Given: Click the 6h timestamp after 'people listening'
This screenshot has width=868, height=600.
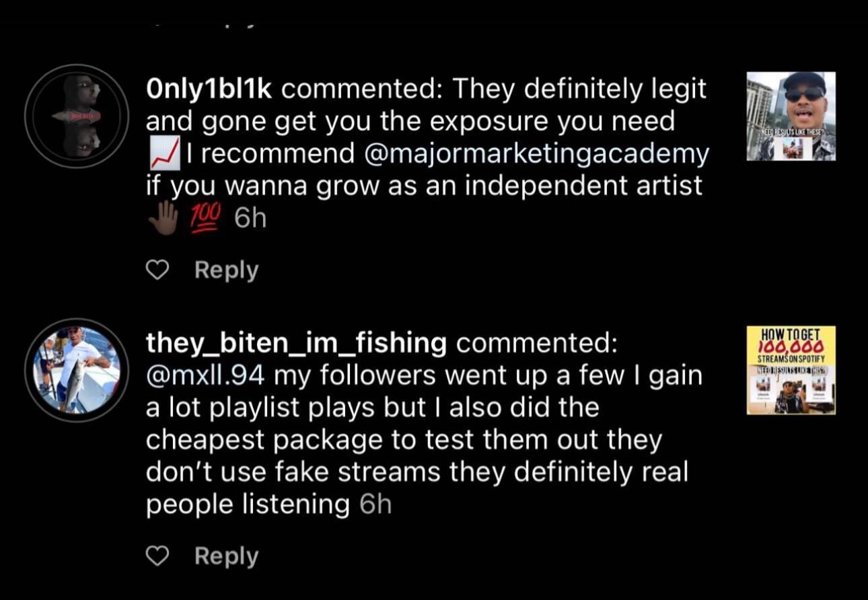Looking at the screenshot, I should [x=375, y=504].
